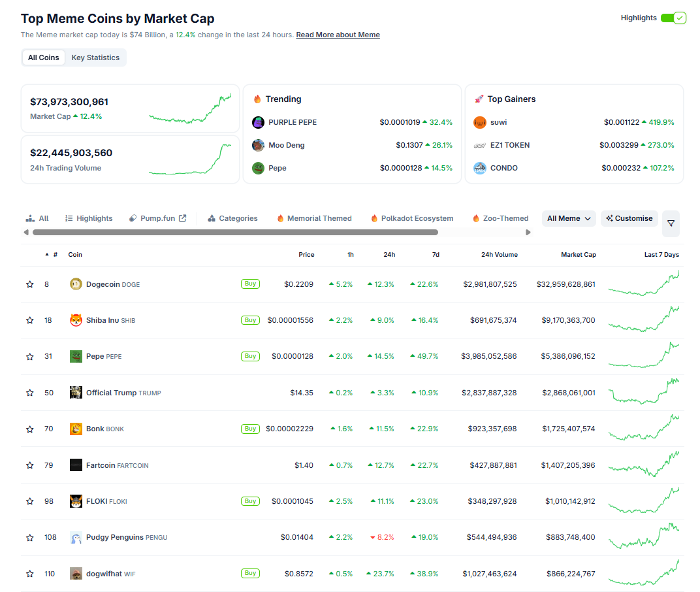This screenshot has width=700, height=592.
Task: Mark FLOKI as favorite with star
Action: [x=30, y=501]
